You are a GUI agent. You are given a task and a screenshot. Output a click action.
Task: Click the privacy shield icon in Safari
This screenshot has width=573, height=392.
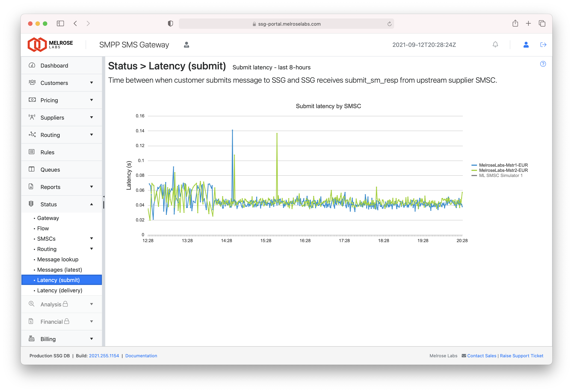click(x=170, y=24)
